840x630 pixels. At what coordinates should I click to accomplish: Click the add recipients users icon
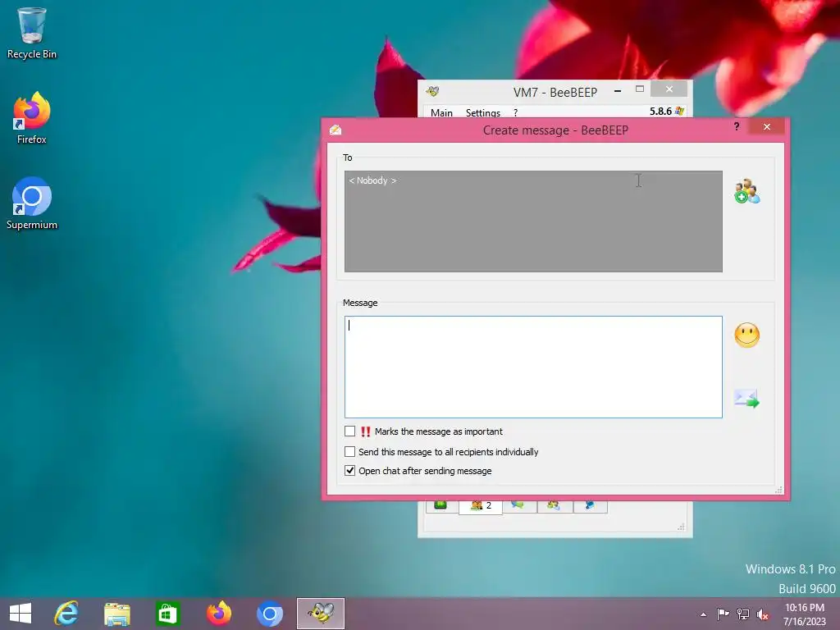tap(746, 191)
